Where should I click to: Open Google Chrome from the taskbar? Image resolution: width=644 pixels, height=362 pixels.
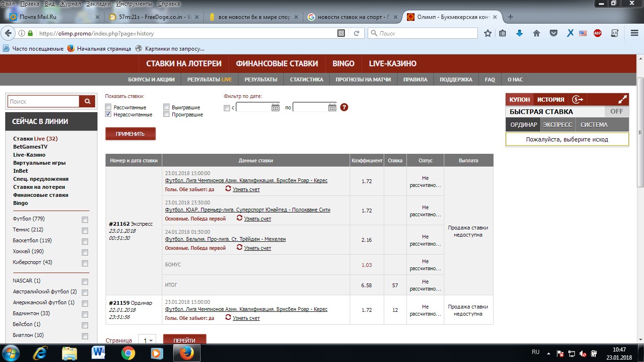coord(128,353)
